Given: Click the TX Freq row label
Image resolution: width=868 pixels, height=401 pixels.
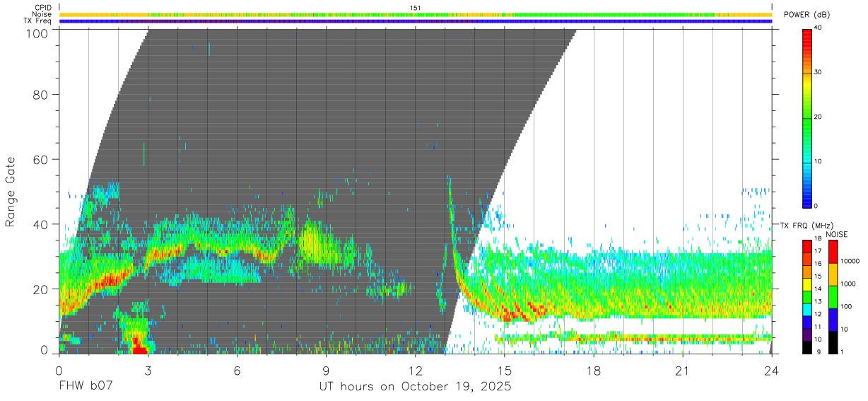Looking at the screenshot, I should 37,21.
